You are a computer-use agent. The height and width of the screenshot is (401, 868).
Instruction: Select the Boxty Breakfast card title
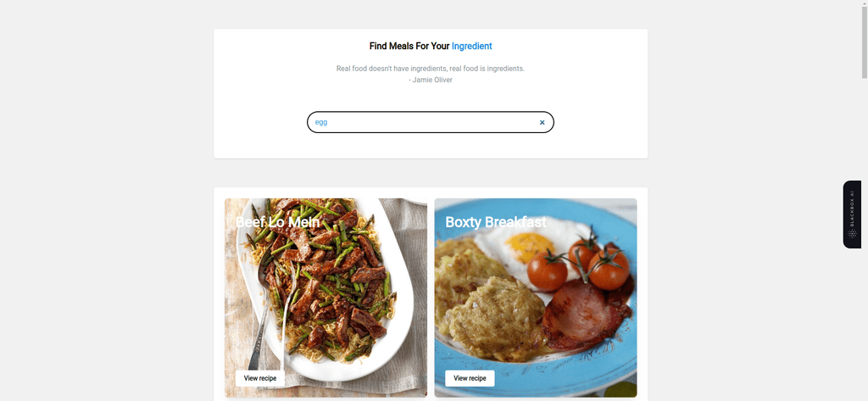[495, 222]
